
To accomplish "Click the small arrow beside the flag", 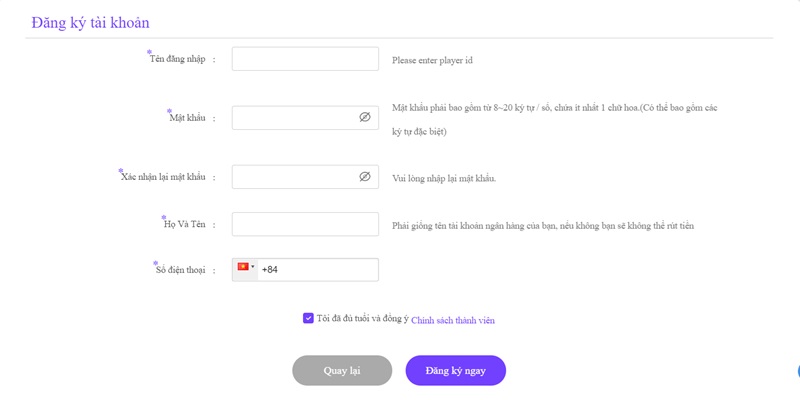I will point(253,266).
